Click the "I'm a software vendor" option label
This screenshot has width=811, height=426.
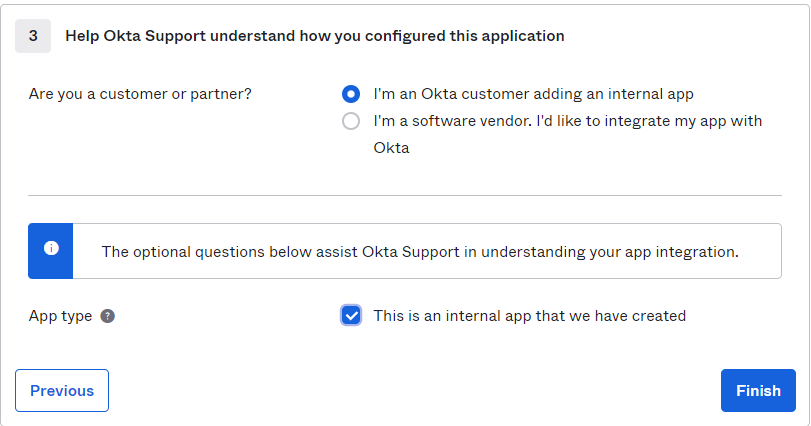point(567,121)
